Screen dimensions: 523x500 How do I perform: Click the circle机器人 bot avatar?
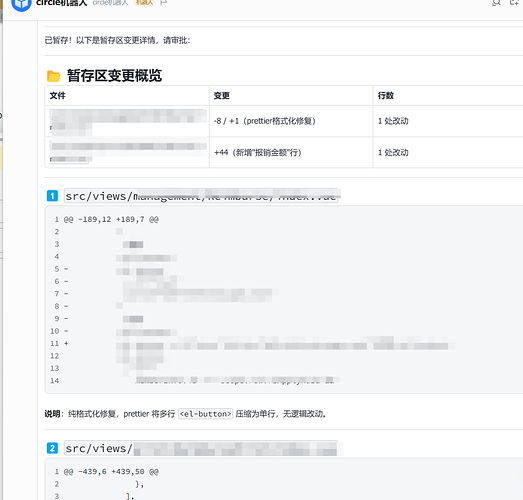tap(21, 3)
